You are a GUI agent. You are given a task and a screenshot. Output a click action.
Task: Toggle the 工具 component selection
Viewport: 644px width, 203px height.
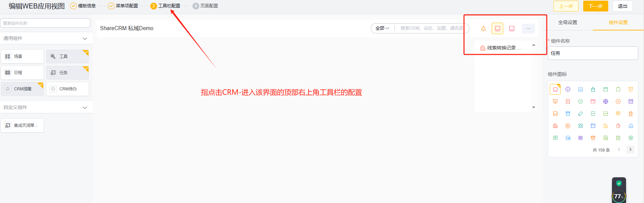click(68, 57)
